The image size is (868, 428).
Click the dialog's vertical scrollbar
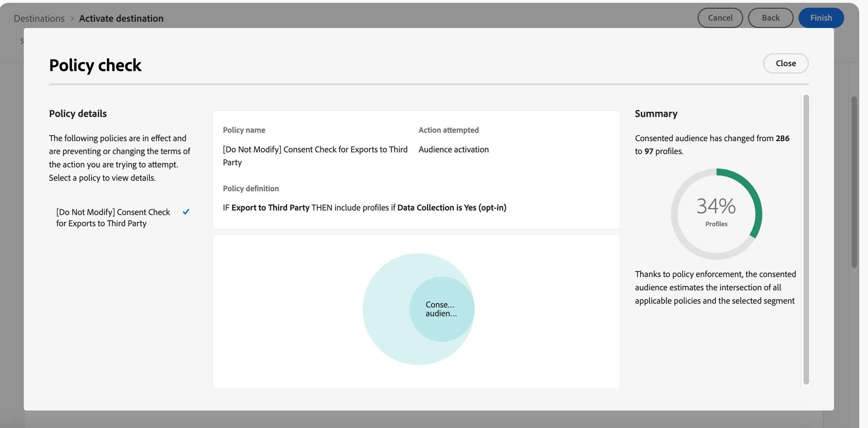[806, 240]
